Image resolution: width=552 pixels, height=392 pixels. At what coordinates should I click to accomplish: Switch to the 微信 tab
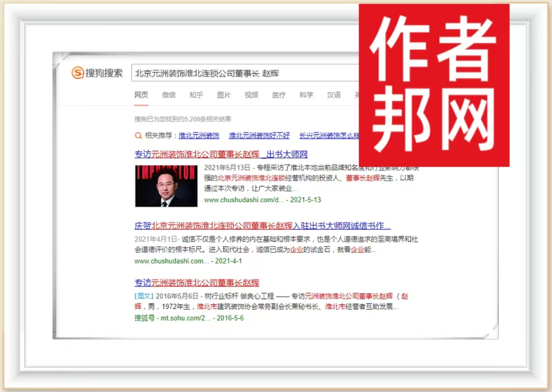pos(169,95)
